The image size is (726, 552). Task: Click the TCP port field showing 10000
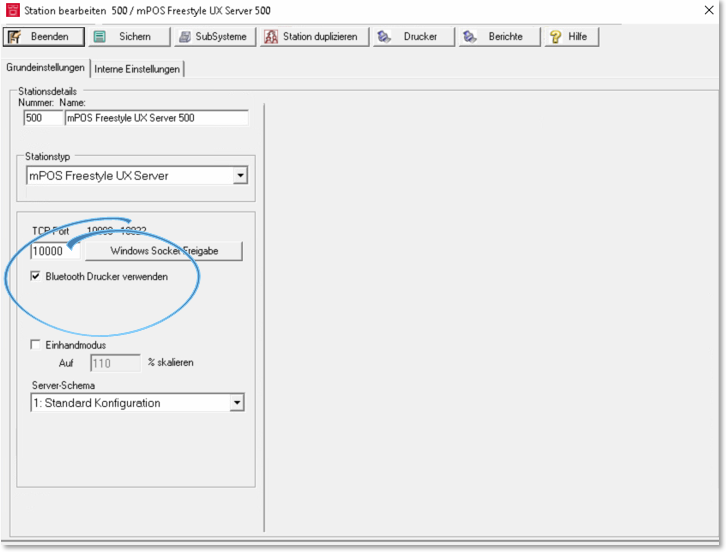click(x=55, y=251)
